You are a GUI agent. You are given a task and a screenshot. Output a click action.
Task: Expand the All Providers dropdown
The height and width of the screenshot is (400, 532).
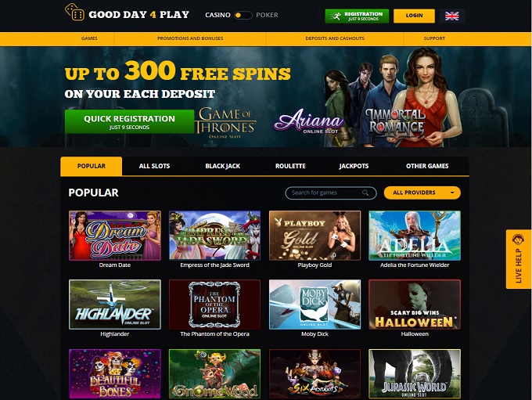tap(422, 193)
